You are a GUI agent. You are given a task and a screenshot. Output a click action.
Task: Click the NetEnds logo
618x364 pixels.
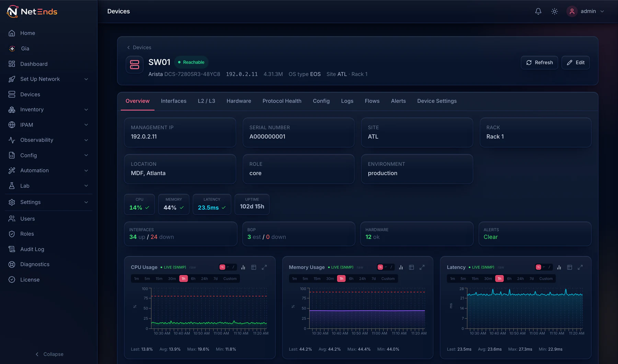click(x=32, y=11)
